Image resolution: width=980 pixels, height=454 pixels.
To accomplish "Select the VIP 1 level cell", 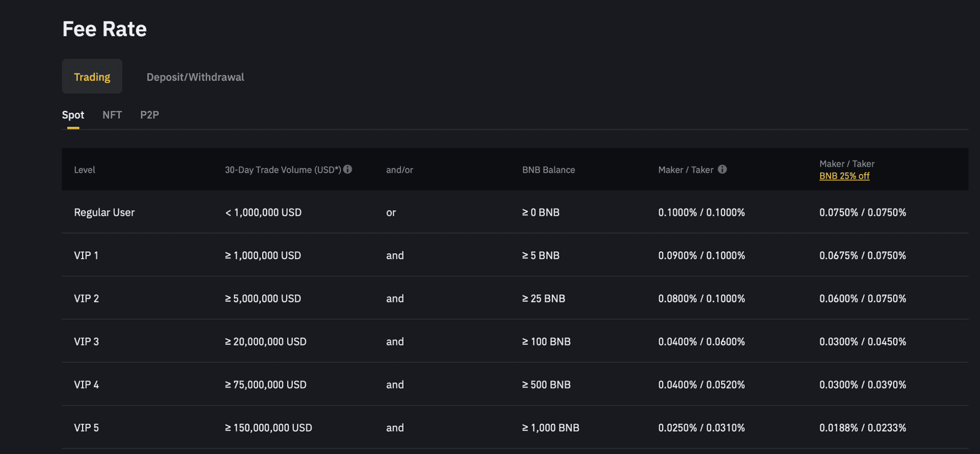I will click(86, 255).
